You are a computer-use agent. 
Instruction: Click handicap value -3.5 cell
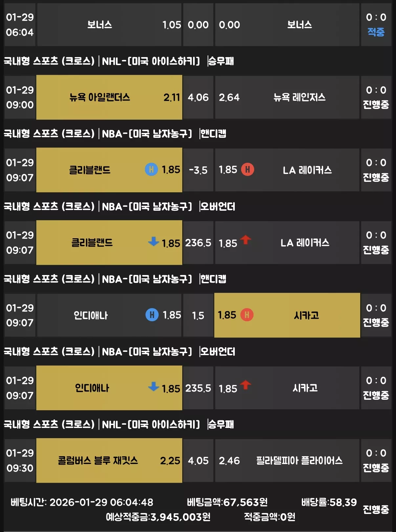(x=198, y=170)
